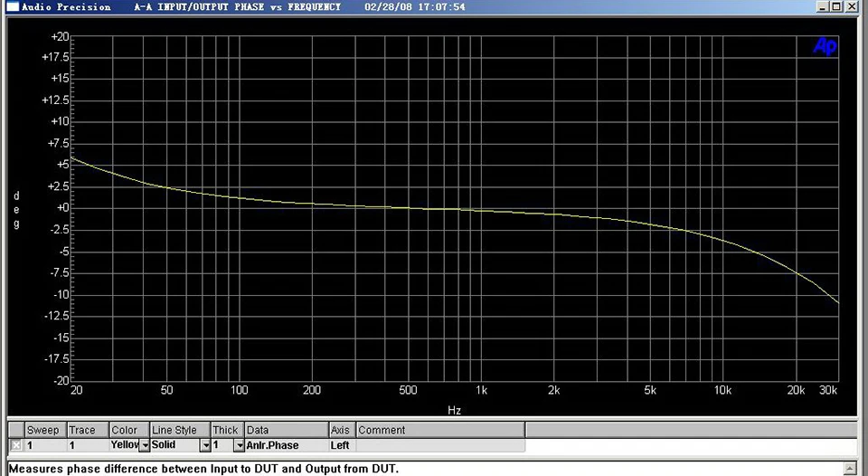Minimize the Audio Precision graph window
868x476 pixels.
pos(824,6)
